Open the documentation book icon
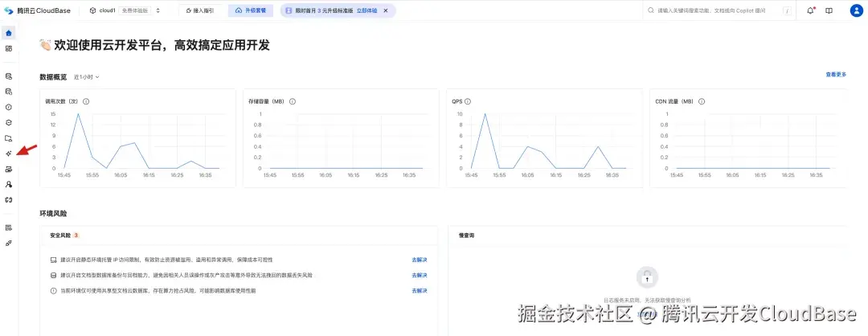Screen dimensions: 868x336 (829, 10)
